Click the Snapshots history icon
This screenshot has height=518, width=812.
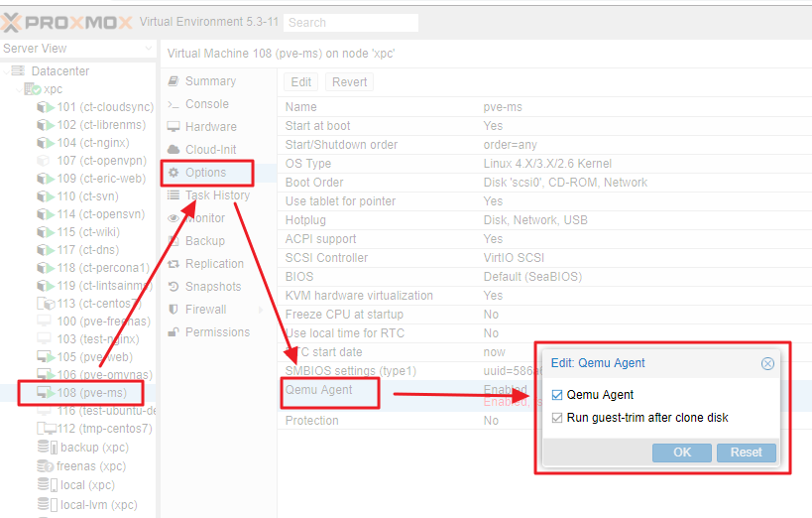pos(174,286)
